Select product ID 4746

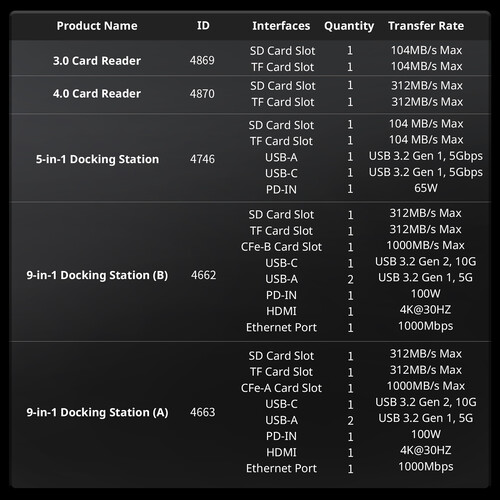click(x=202, y=159)
